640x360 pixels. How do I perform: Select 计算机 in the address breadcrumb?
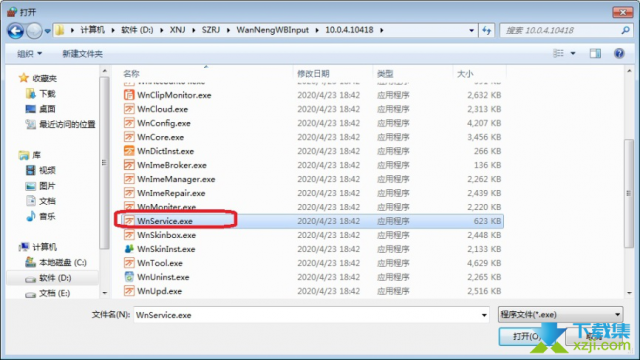92,30
